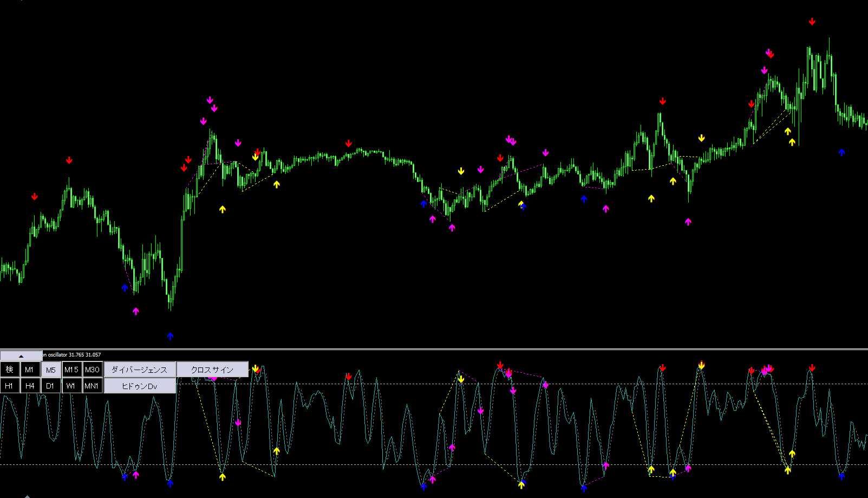Toggle the ヒドゥンDv hidden divergence
The height and width of the screenshot is (498, 868).
[140, 386]
